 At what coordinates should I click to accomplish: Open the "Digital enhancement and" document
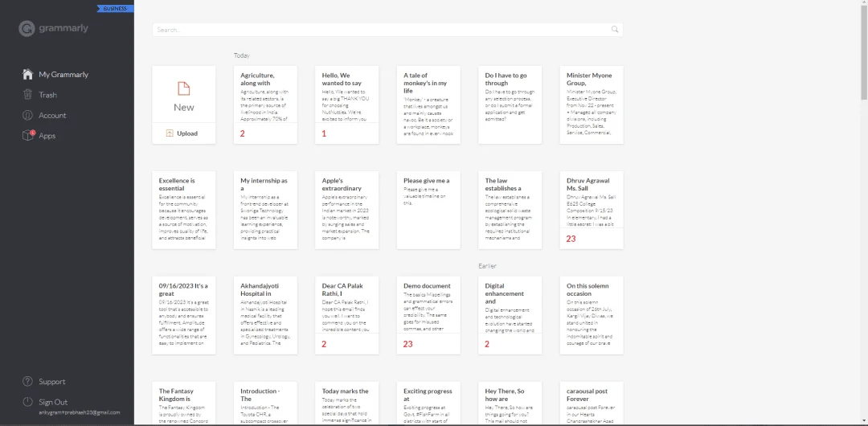[x=510, y=315]
